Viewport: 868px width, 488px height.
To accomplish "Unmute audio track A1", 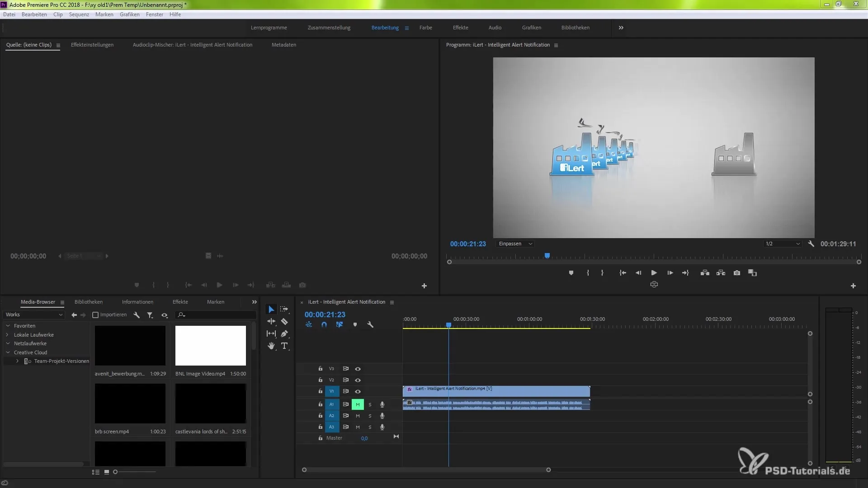I will pos(358,404).
